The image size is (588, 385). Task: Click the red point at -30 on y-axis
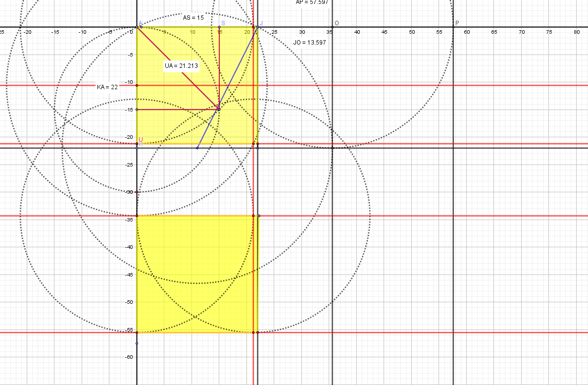[x=137, y=192]
